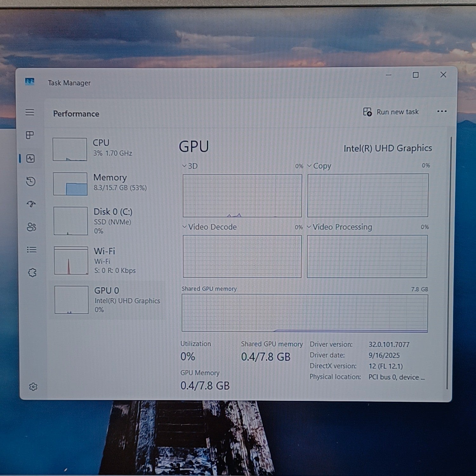Open the Startup apps page icon
The width and height of the screenshot is (476, 476).
coord(31,204)
